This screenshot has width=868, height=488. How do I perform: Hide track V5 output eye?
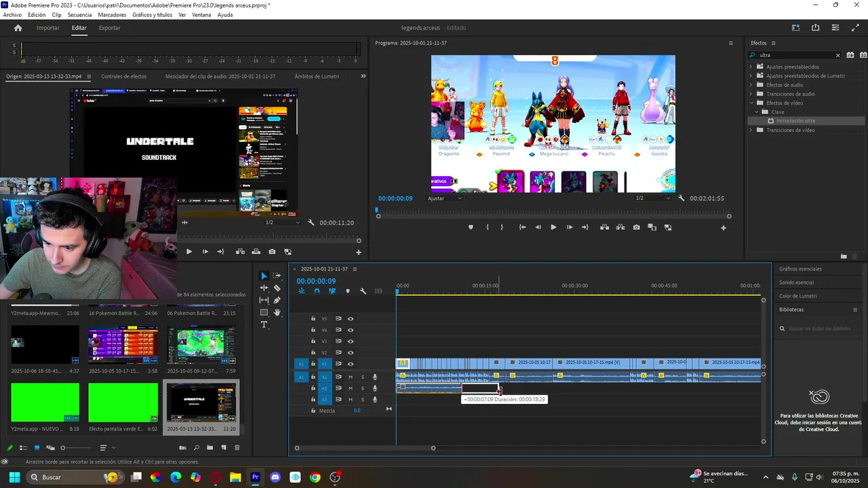click(x=351, y=319)
